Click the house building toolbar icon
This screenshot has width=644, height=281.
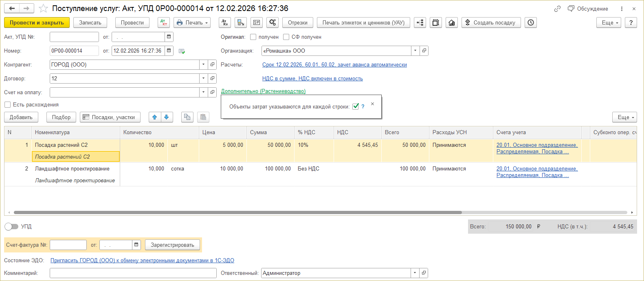tap(452, 22)
